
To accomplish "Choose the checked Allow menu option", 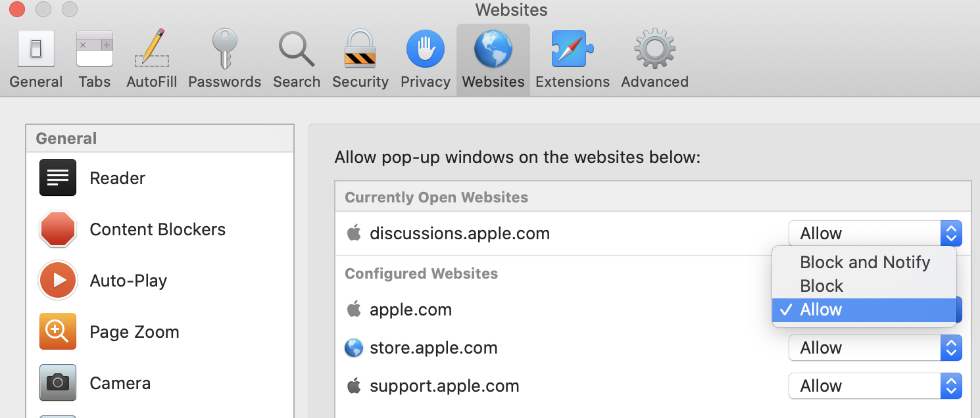I will [864, 310].
